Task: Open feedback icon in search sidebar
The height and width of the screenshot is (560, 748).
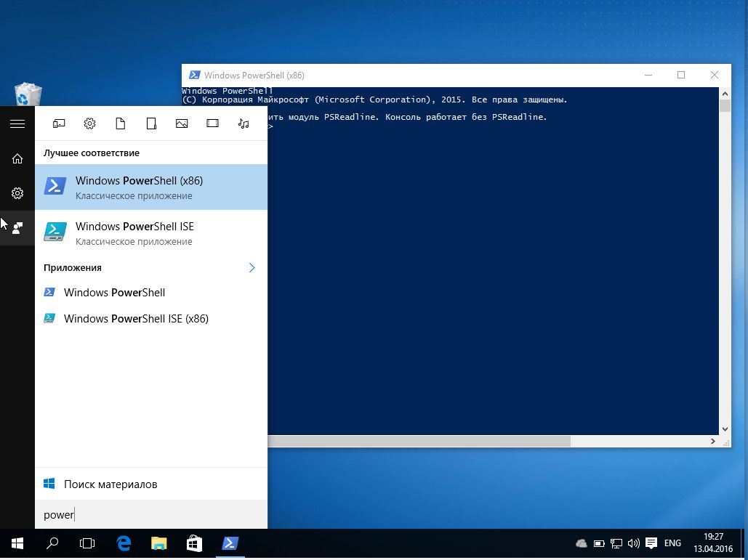Action: click(17, 228)
